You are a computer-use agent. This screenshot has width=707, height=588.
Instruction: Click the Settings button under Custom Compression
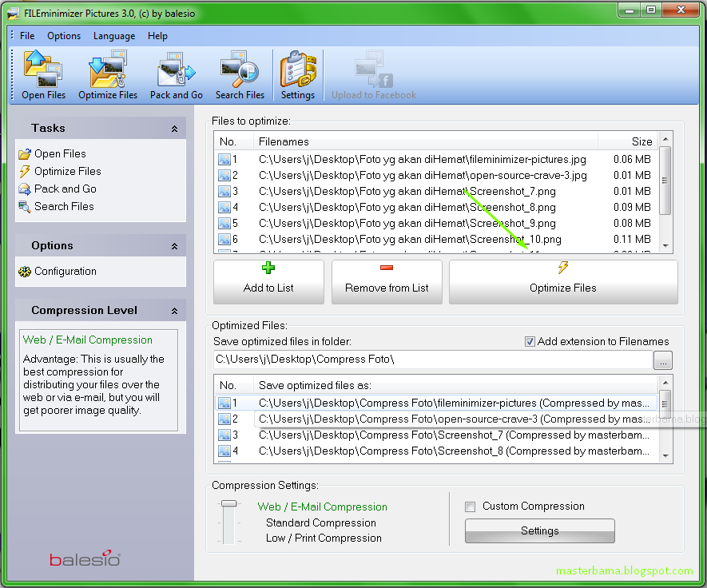[x=540, y=530]
